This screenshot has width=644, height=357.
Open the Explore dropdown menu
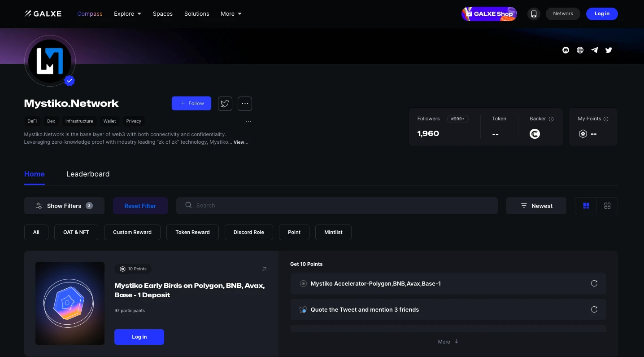click(x=127, y=14)
